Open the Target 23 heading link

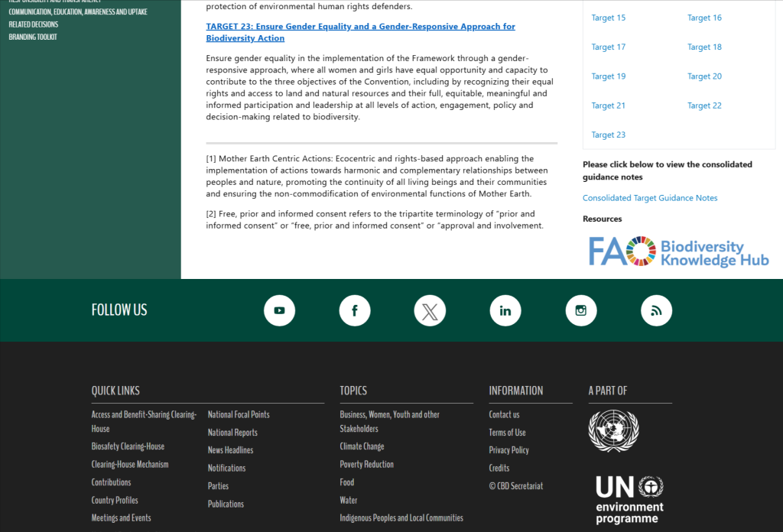(361, 32)
